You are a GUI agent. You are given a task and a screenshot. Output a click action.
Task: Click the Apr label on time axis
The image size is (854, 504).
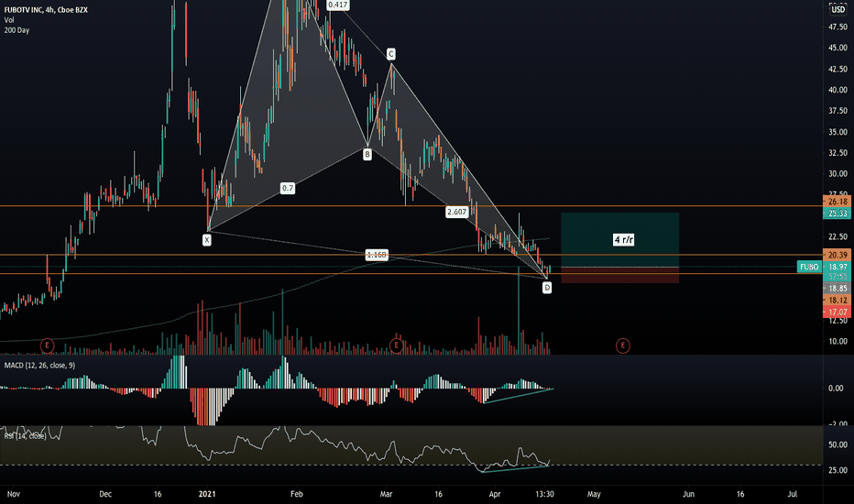pyautogui.click(x=495, y=494)
